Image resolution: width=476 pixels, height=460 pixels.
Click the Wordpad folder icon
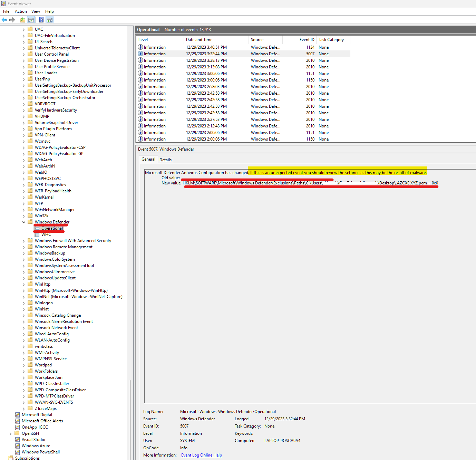30,365
